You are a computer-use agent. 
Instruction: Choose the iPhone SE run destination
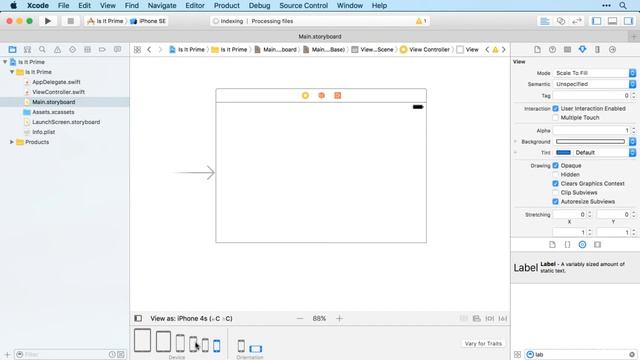[x=148, y=21]
